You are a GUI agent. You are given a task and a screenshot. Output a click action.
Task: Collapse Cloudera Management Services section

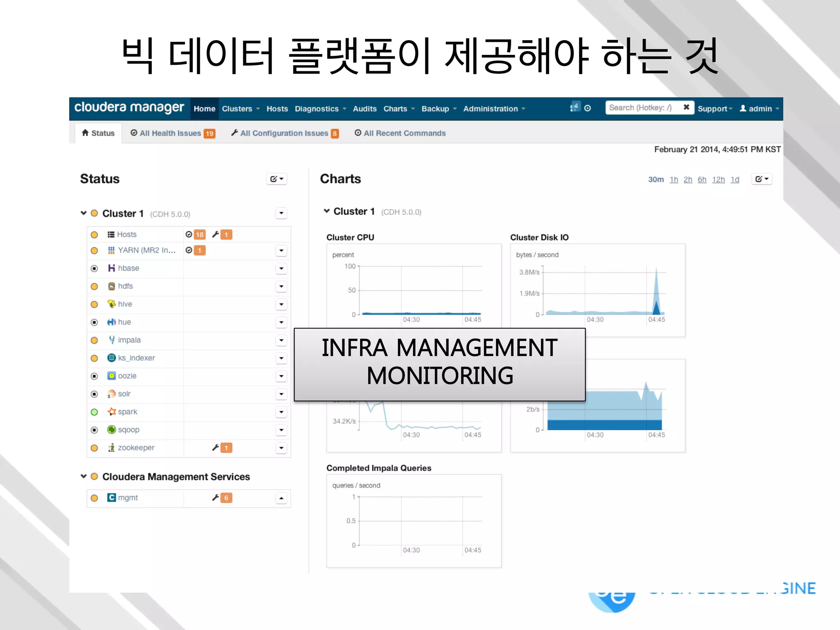(84, 477)
